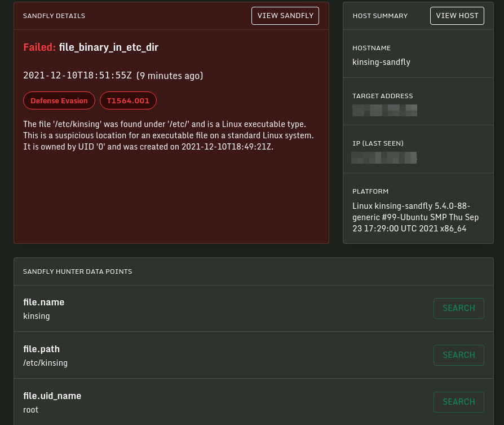This screenshot has height=425, width=504.
Task: Click the IP (Last Seen) field label
Action: pos(378,143)
